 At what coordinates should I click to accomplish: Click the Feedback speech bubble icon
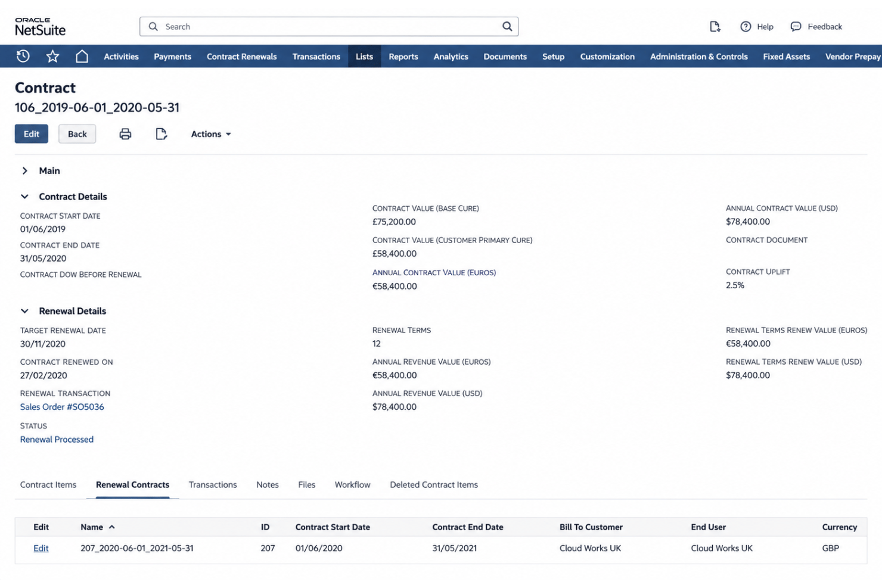point(796,26)
